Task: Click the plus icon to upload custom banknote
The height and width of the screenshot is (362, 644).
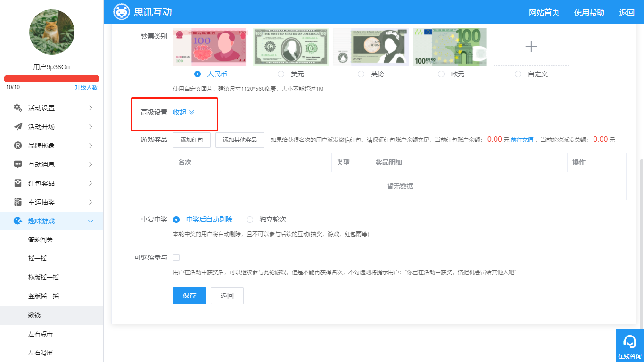Action: pos(531,47)
